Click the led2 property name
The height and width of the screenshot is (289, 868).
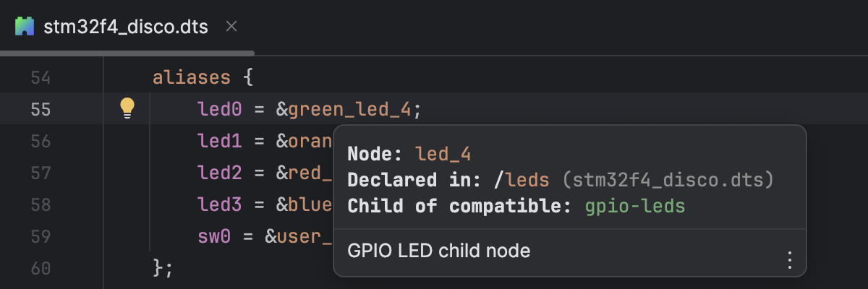[x=220, y=173]
